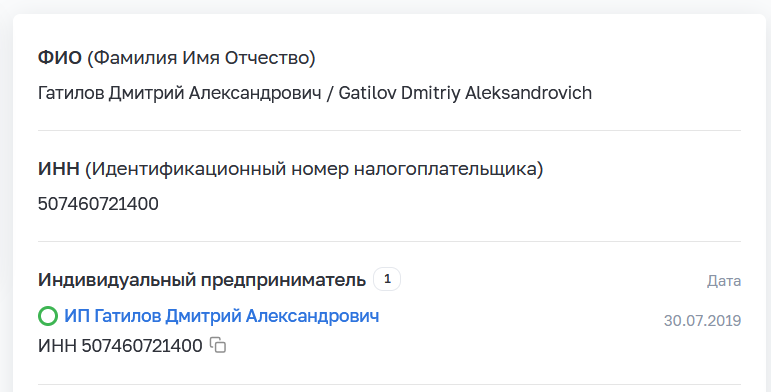Click the bold ИНН section heading
Image resolution: width=771 pixels, height=392 pixels.
[x=59, y=169]
